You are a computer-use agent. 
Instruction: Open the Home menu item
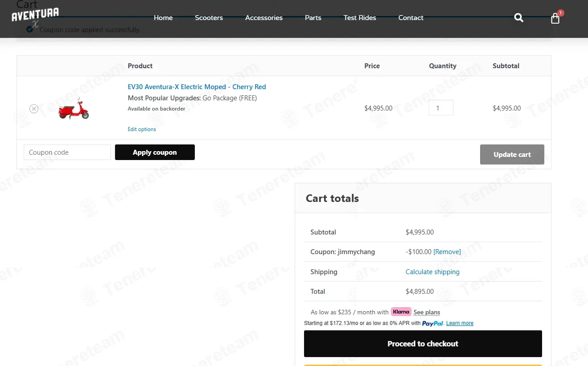click(163, 18)
